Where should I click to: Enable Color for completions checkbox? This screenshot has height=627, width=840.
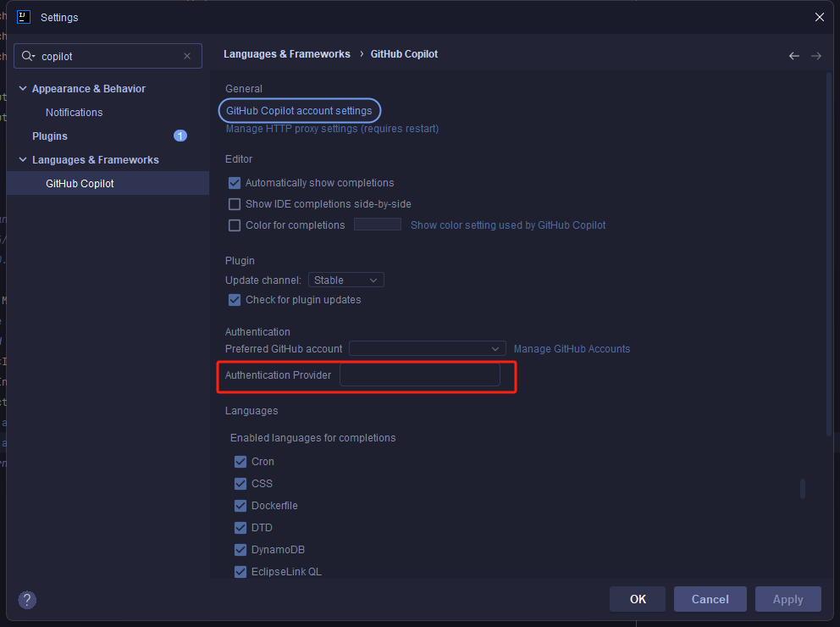point(234,225)
